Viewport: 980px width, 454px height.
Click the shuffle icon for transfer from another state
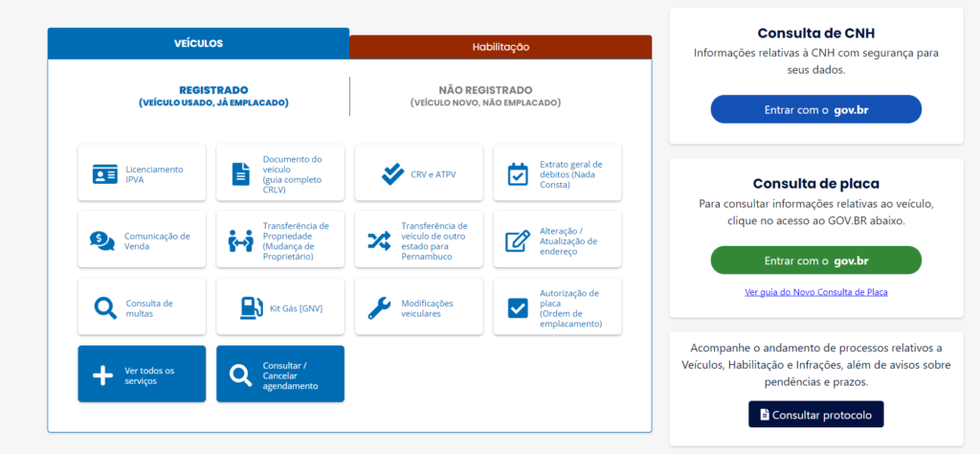coord(379,240)
